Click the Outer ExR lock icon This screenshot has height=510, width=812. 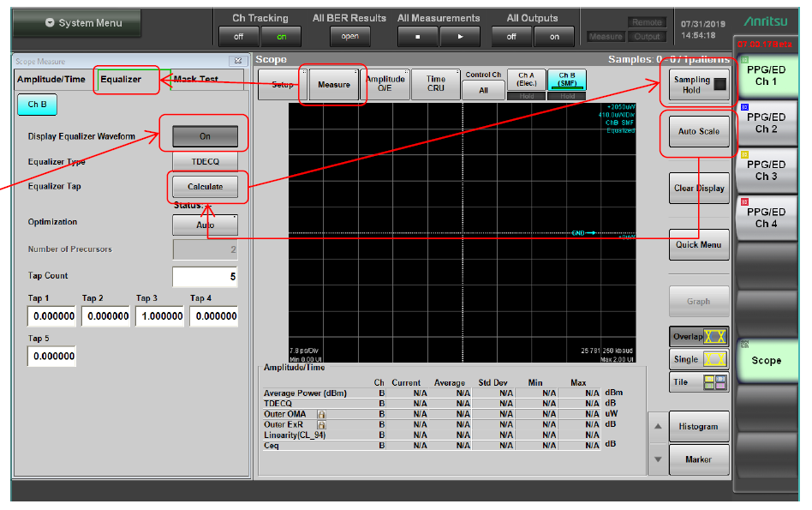(x=322, y=424)
